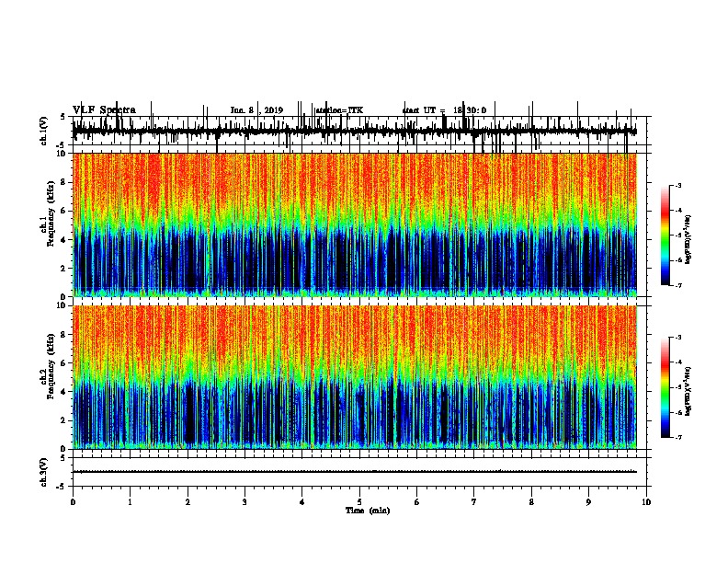Click the log(PSD) unit label of ch.1 colorbar

point(688,240)
